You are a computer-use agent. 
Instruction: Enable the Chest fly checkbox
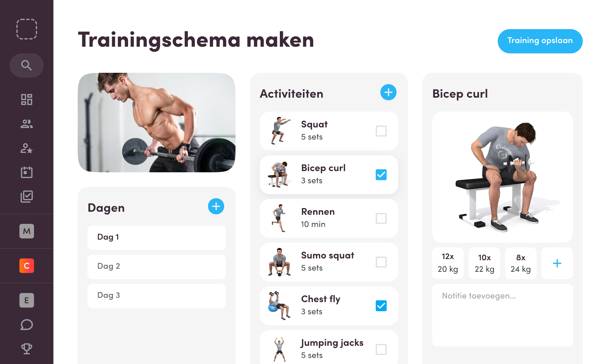(381, 305)
